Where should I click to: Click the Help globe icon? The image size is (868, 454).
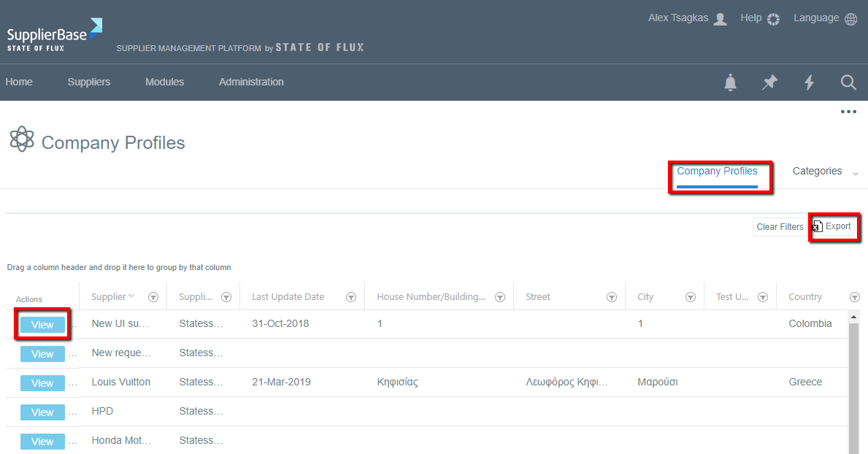coord(773,18)
